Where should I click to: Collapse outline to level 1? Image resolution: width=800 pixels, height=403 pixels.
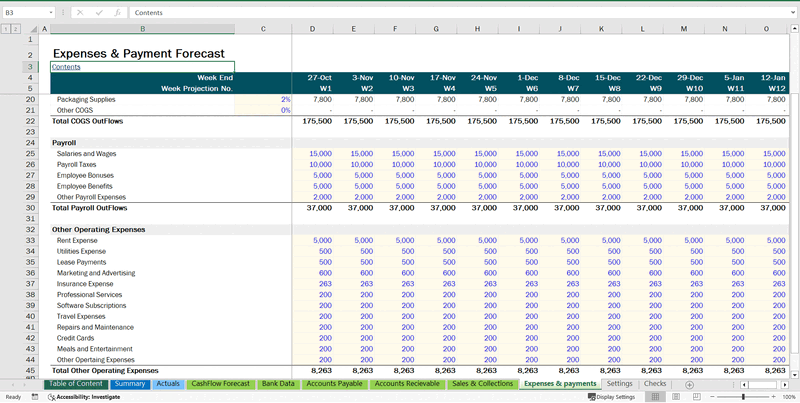point(5,29)
